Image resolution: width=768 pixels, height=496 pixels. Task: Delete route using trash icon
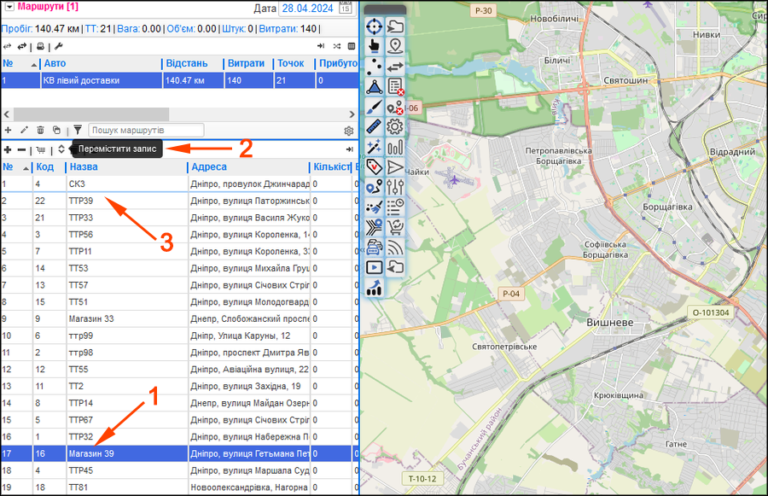(40, 130)
